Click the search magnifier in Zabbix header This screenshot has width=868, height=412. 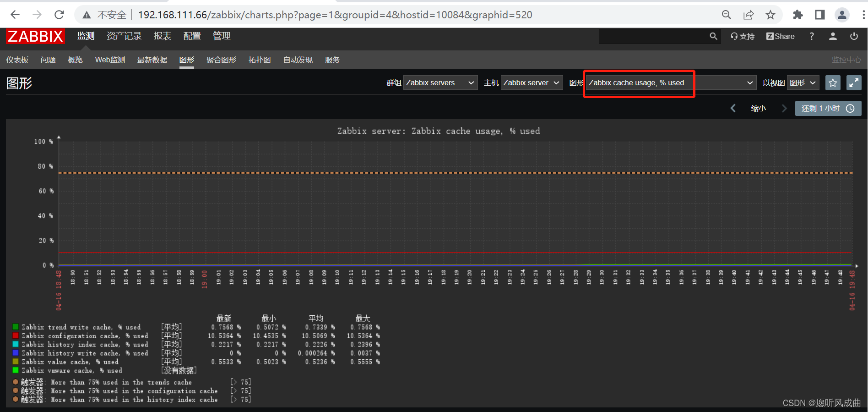pyautogui.click(x=713, y=36)
